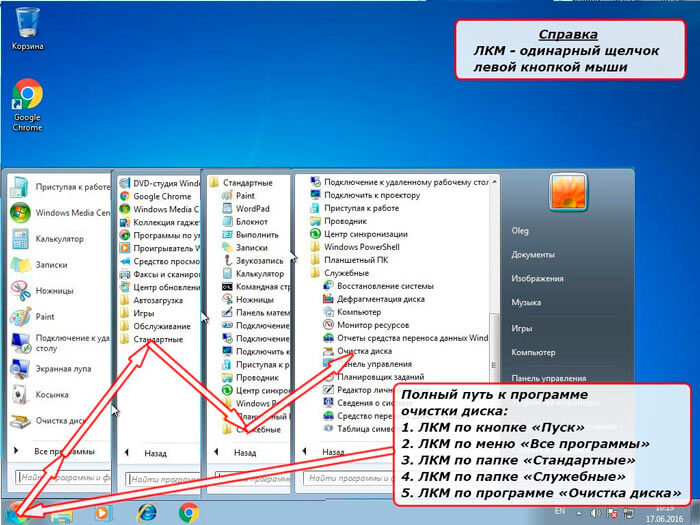Screen dimensions: 700x525
Task: Open Internet Explorer from the taskbar
Action: pos(147,512)
